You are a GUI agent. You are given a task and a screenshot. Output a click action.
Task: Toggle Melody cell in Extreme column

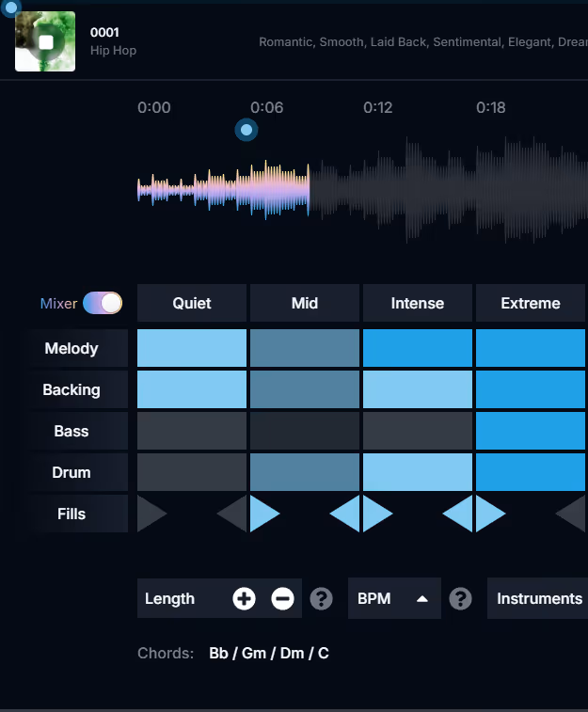coord(531,348)
